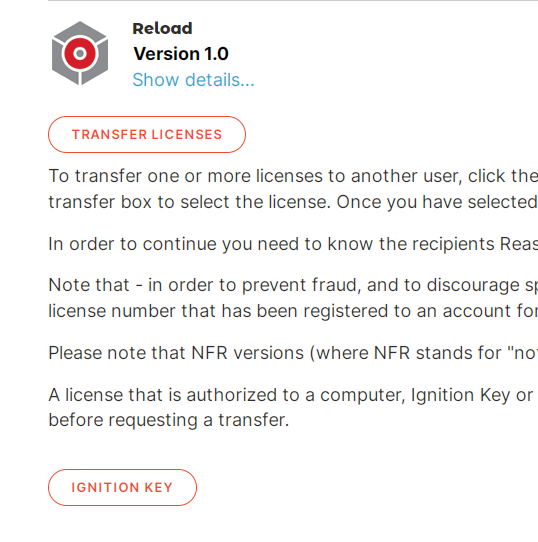Image resolution: width=538 pixels, height=542 pixels.
Task: Click the paragraph "A license that is authorized"
Action: [x=293, y=407]
